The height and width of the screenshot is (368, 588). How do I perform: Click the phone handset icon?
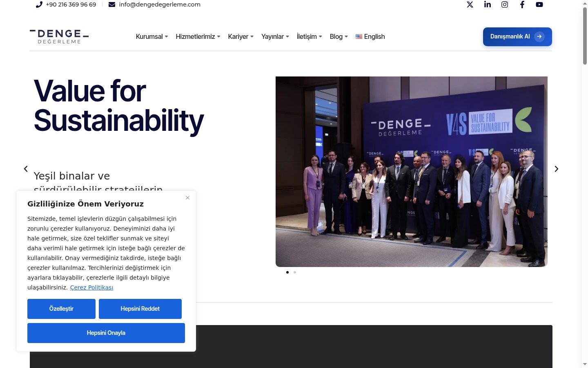tap(39, 4)
